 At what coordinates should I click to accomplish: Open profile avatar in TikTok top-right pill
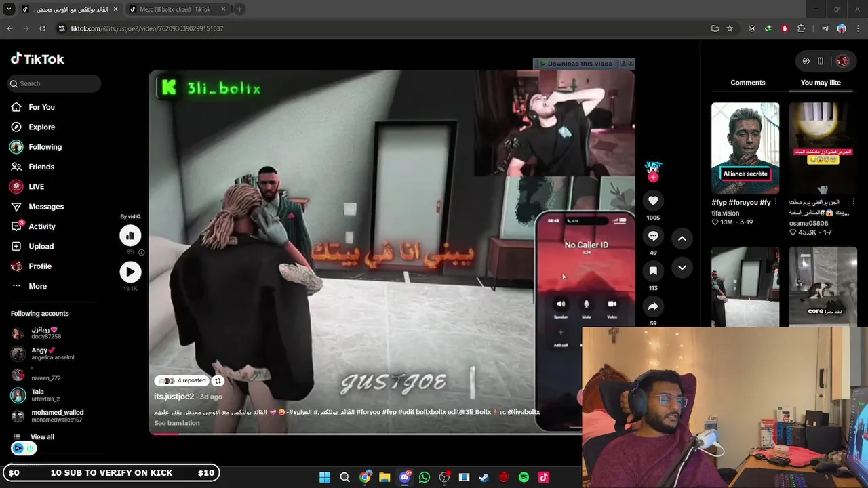point(842,61)
